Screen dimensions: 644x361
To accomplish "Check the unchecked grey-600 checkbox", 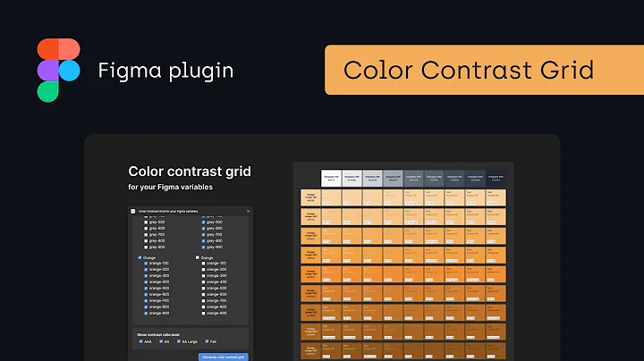I will [x=146, y=228].
